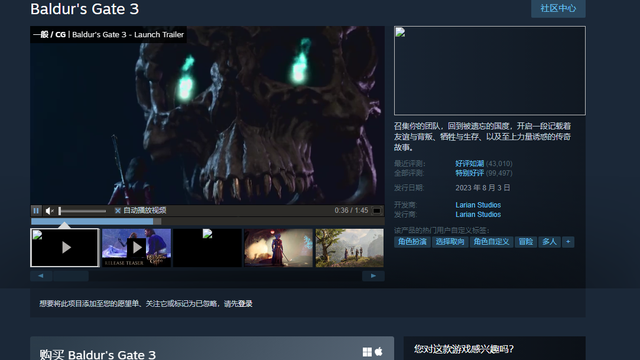Screen dimensions: 640x360
Task: Click the video time 0:36 / 1:45
Action: coord(351,211)
